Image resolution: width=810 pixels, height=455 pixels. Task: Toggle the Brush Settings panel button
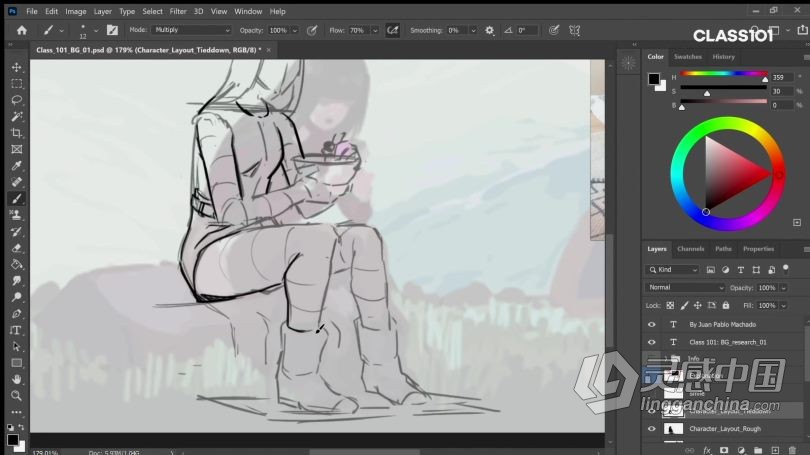[x=112, y=30]
